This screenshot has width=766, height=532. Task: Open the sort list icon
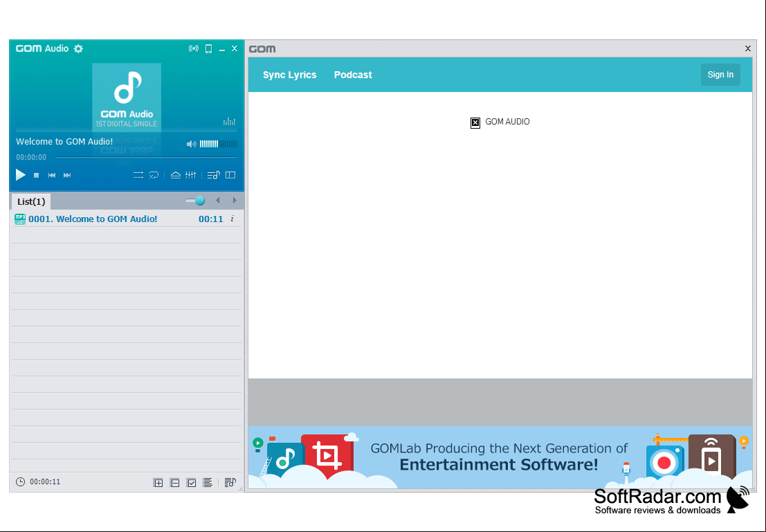207,483
